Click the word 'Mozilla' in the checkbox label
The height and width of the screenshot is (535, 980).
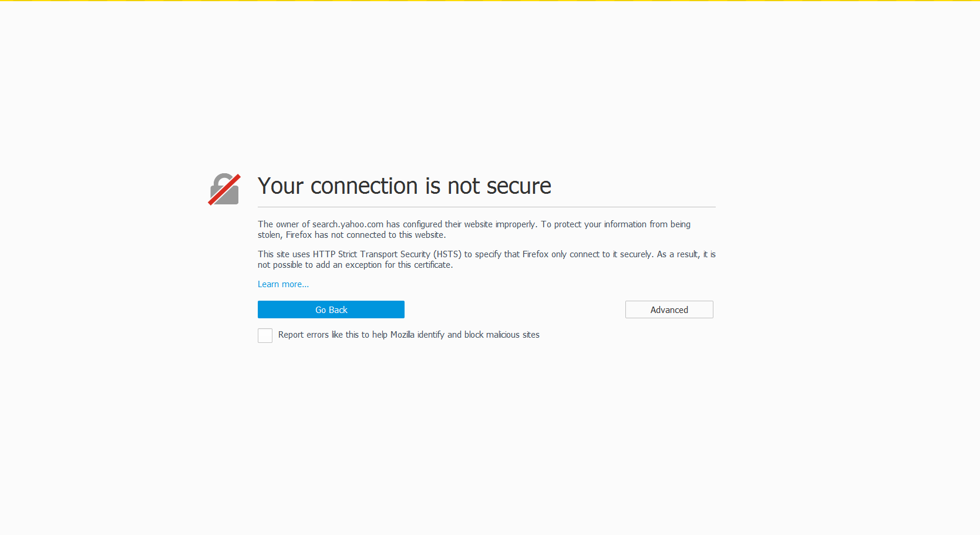(x=402, y=335)
